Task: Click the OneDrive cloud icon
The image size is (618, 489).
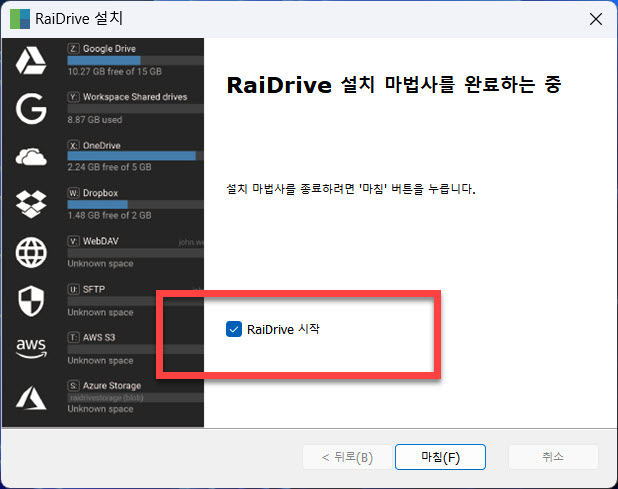Action: click(x=31, y=157)
